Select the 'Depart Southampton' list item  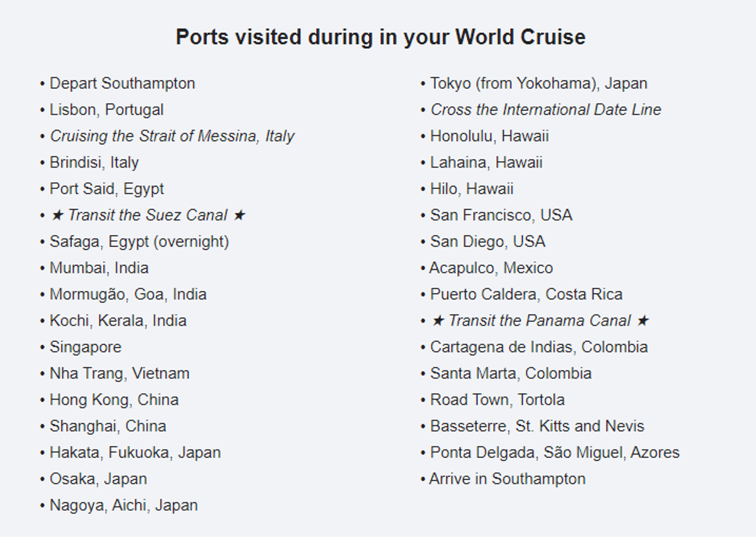122,84
